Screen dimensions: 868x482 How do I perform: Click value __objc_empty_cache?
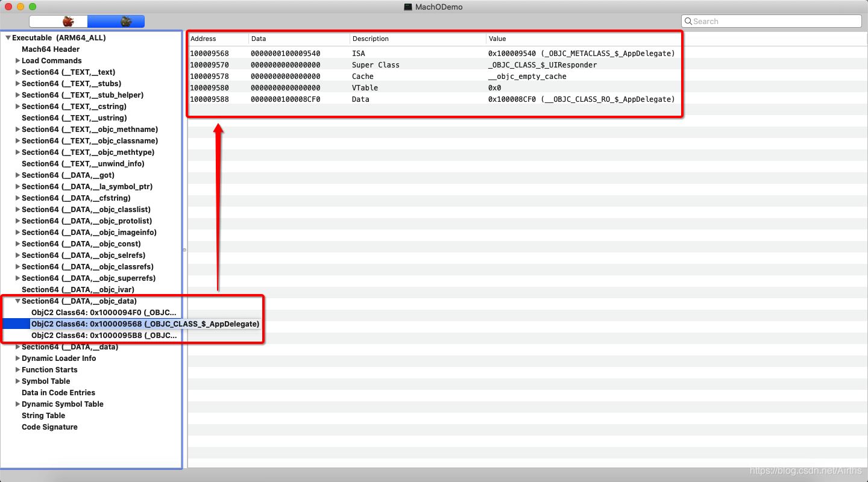tap(527, 77)
